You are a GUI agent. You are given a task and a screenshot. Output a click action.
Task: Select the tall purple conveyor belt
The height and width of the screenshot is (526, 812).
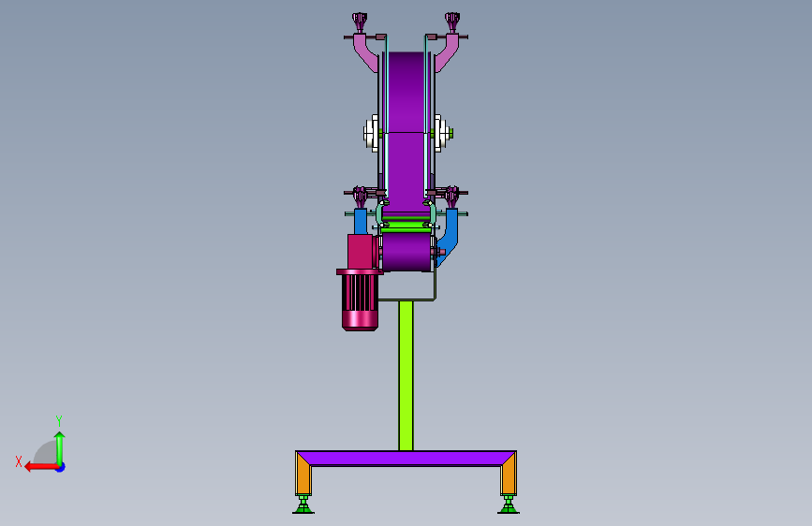[x=406, y=132]
